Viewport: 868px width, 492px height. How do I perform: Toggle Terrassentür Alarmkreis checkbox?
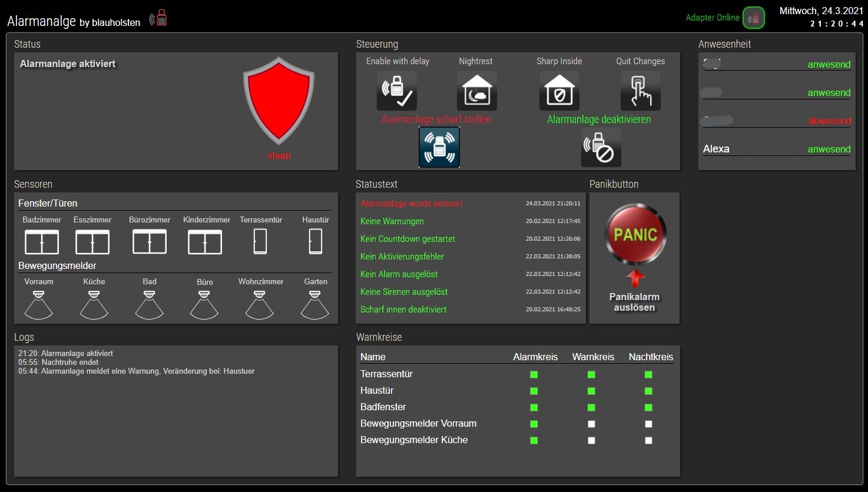pos(534,374)
